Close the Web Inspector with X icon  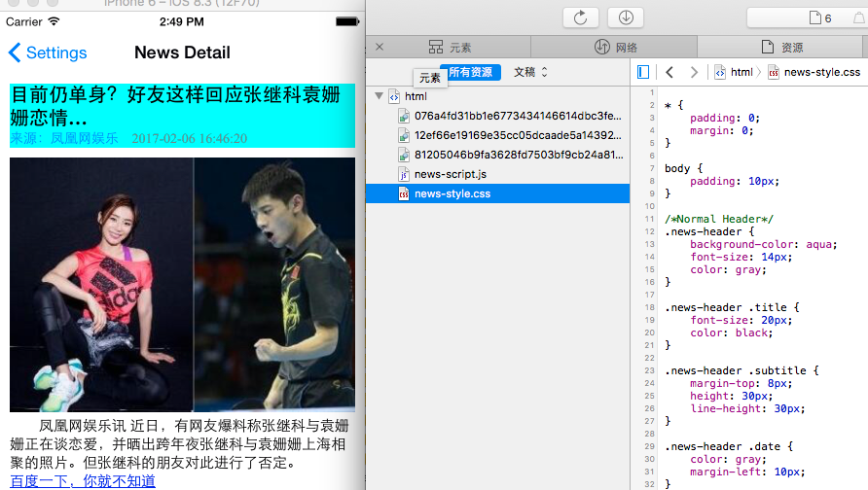[x=380, y=47]
